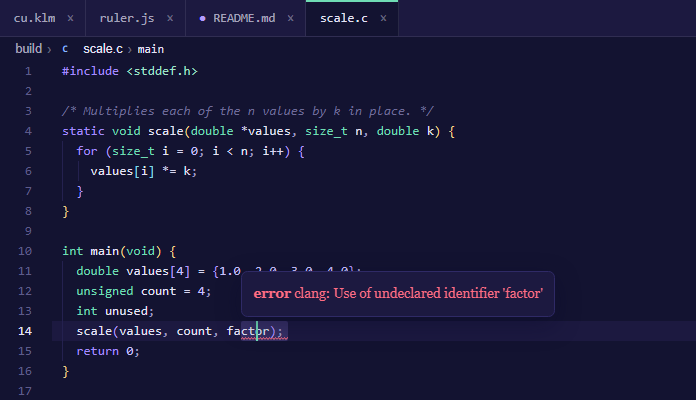Select the scale.c tab
Viewport: 696px width, 400px height.
[x=344, y=18]
